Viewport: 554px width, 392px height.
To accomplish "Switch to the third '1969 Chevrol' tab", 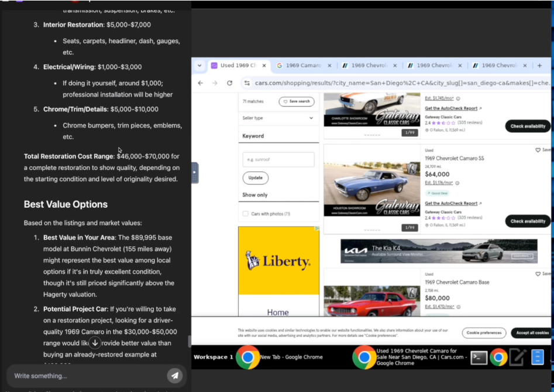I will pyautogui.click(x=499, y=66).
